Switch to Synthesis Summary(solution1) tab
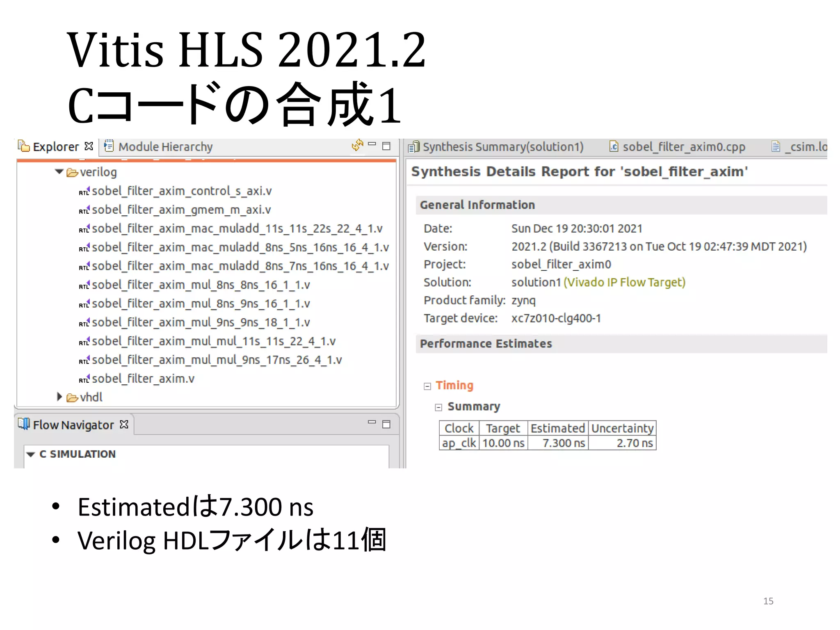 tap(503, 147)
